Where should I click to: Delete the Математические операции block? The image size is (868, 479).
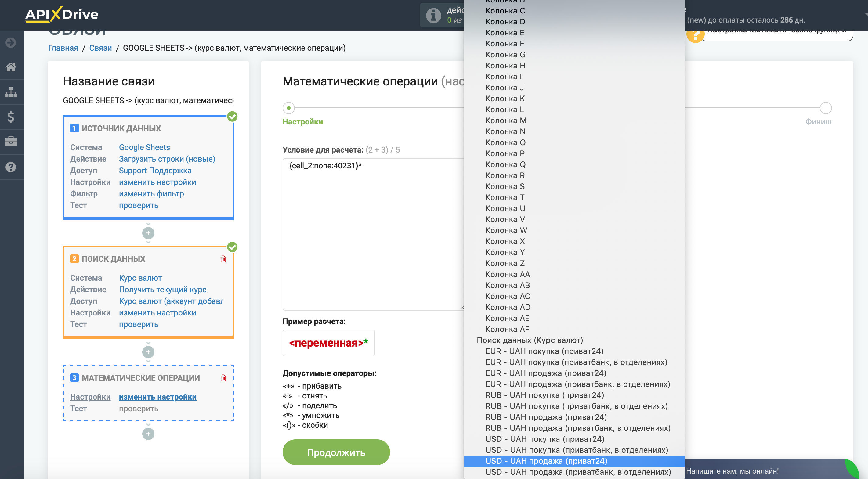pos(223,378)
